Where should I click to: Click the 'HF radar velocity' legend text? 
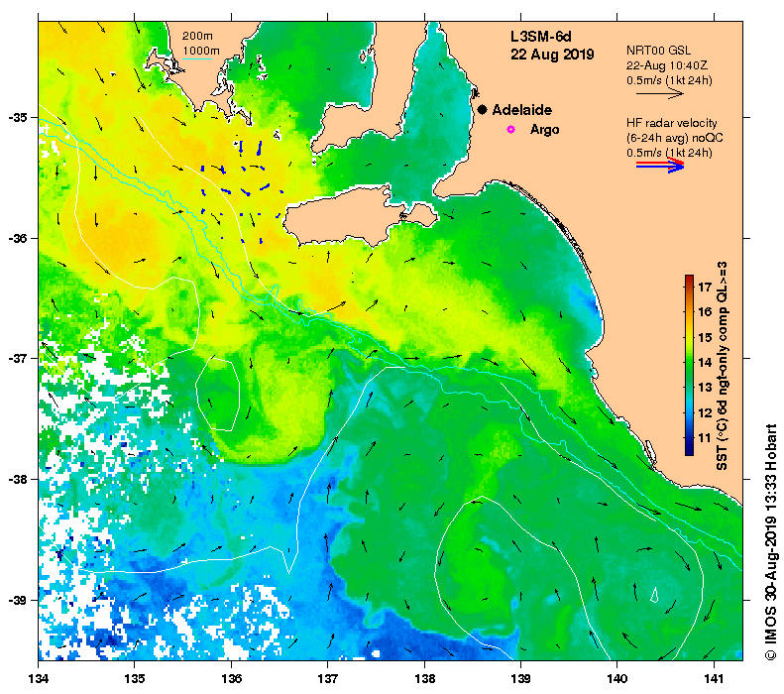tap(671, 123)
